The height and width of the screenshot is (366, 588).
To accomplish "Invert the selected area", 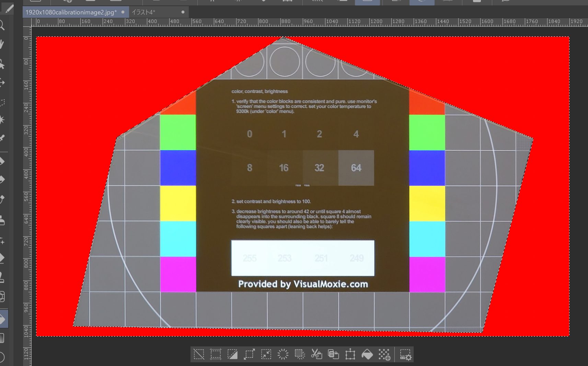I will pos(232,354).
